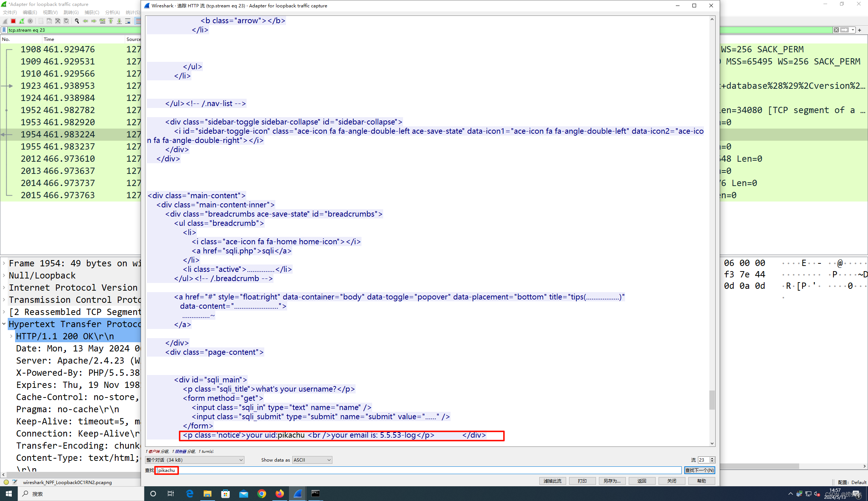
Task: Increase the stream number spinner
Action: click(712, 458)
